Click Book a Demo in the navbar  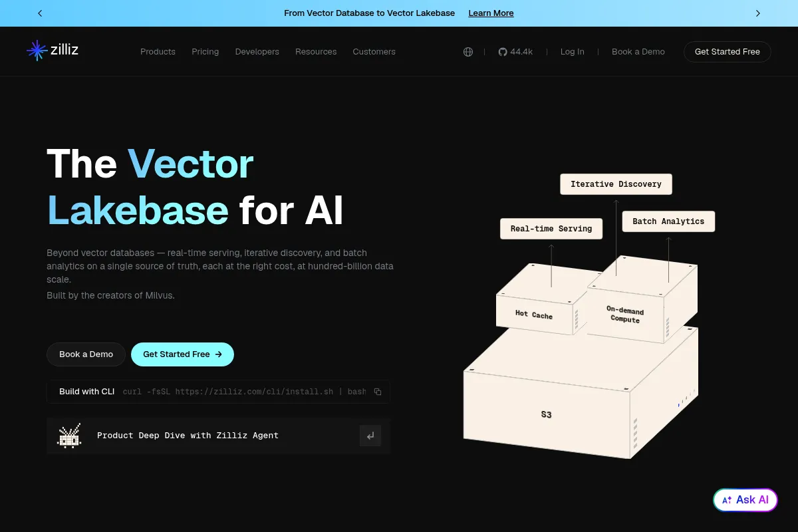click(x=638, y=52)
